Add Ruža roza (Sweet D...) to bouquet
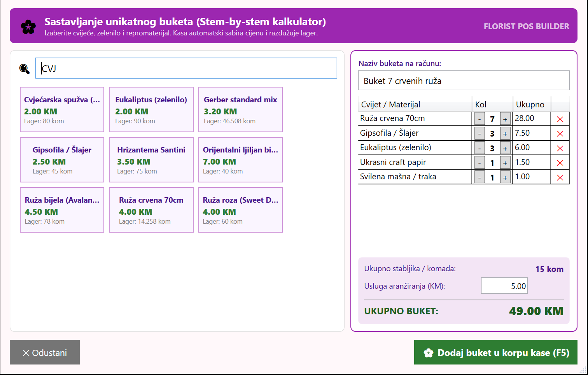This screenshot has width=588, height=375. click(x=240, y=210)
